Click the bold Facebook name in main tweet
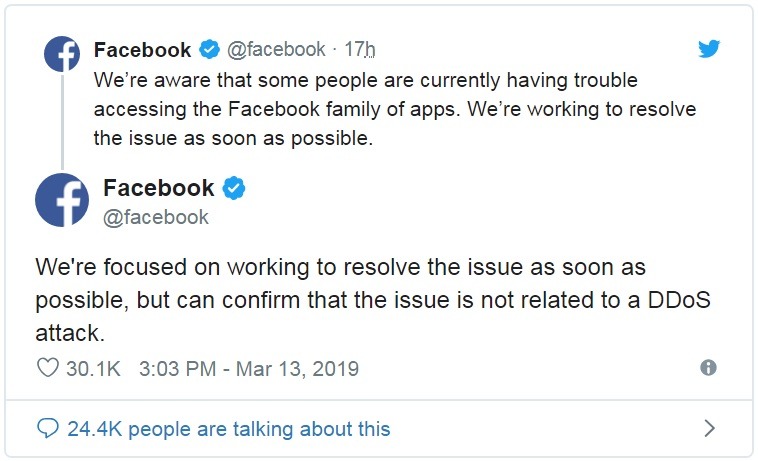The height and width of the screenshot is (461, 758). coord(159,188)
